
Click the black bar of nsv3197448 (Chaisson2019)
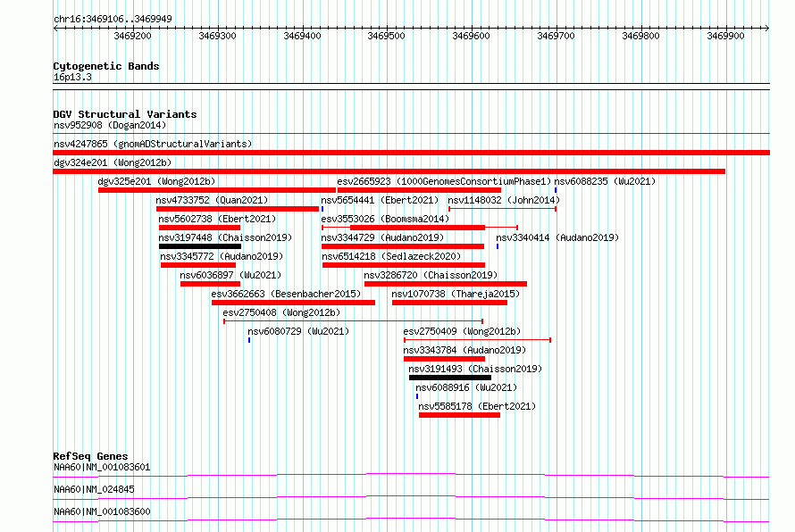pos(200,246)
